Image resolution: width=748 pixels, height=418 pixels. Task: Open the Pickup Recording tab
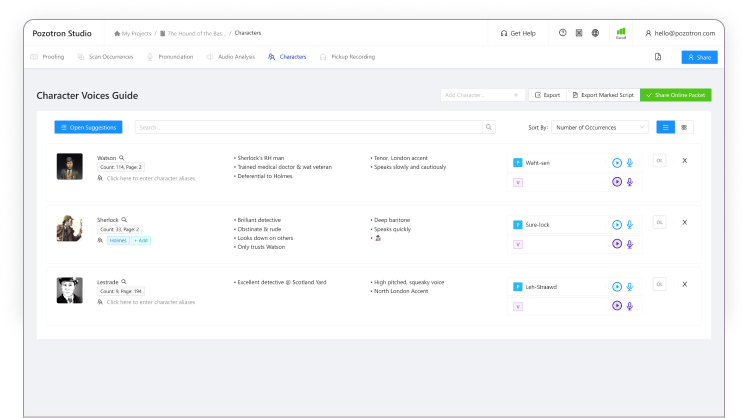point(347,57)
